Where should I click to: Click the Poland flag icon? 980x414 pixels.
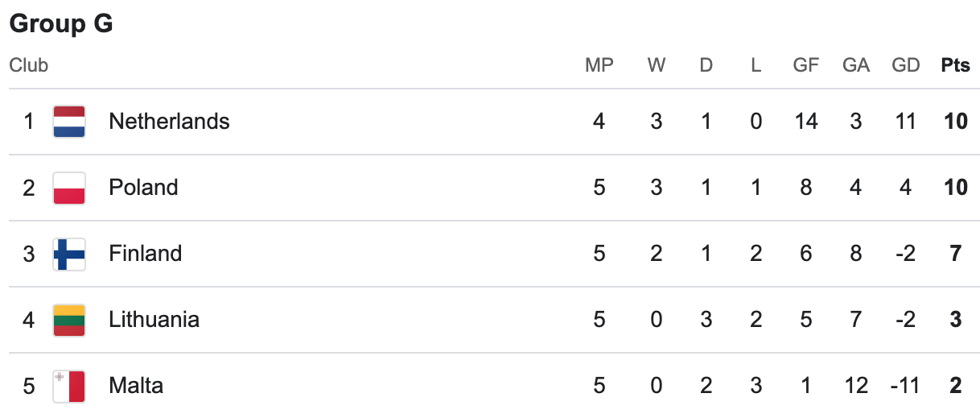69,188
